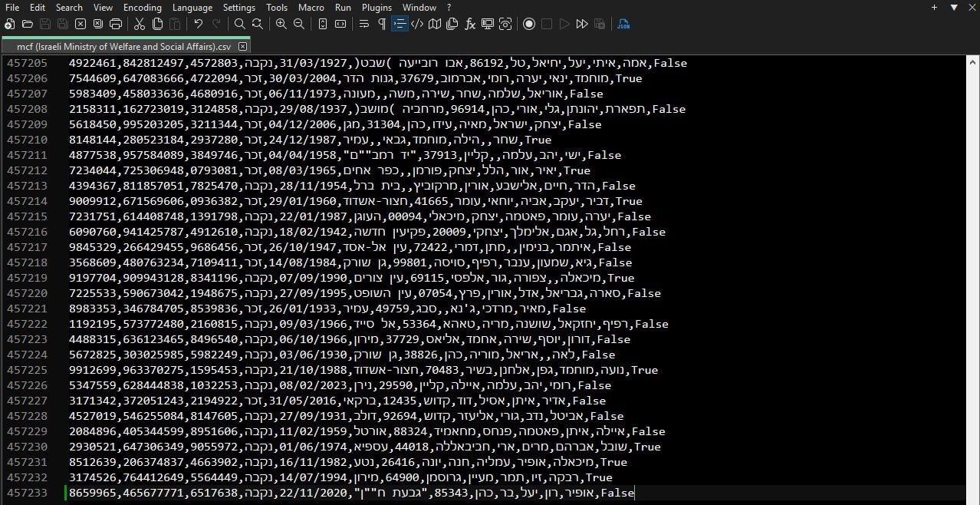Open the Plugins menu
980x505 pixels.
[x=377, y=7]
